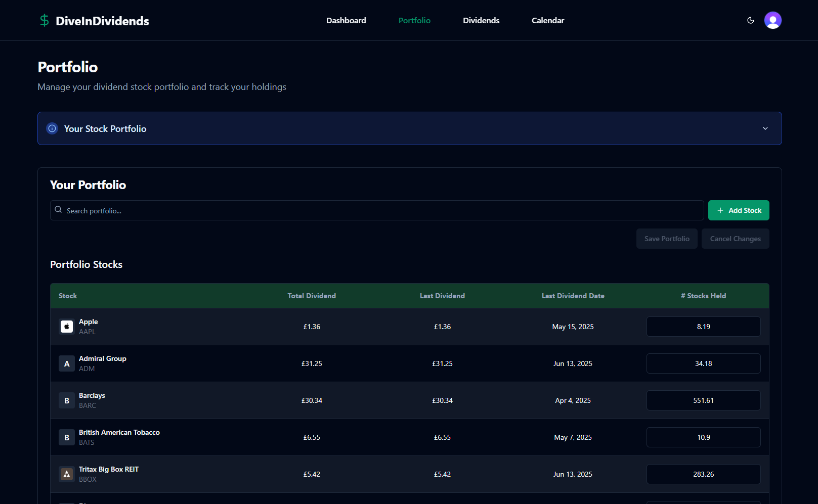Toggle dark mode moon icon
The height and width of the screenshot is (504, 818).
pos(751,20)
